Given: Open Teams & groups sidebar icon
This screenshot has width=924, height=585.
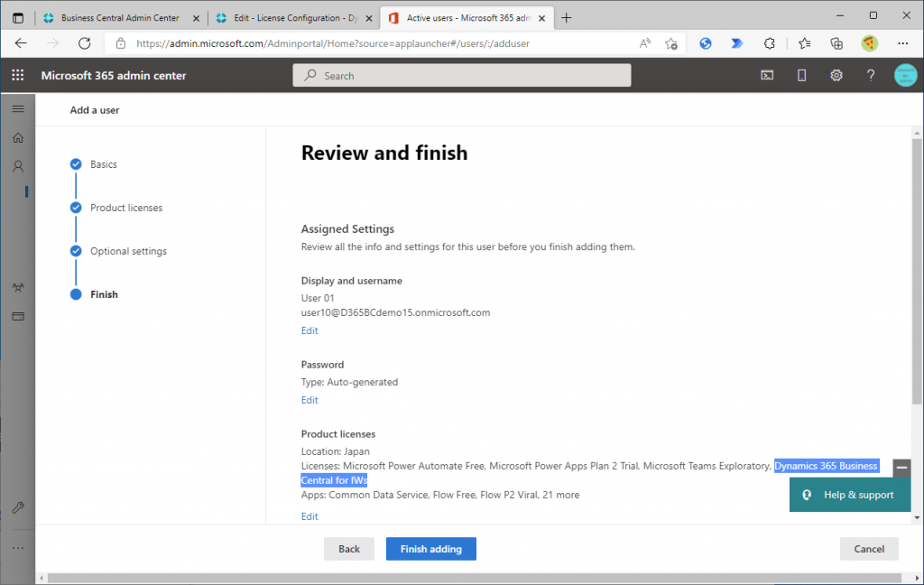Looking at the screenshot, I should coord(18,288).
